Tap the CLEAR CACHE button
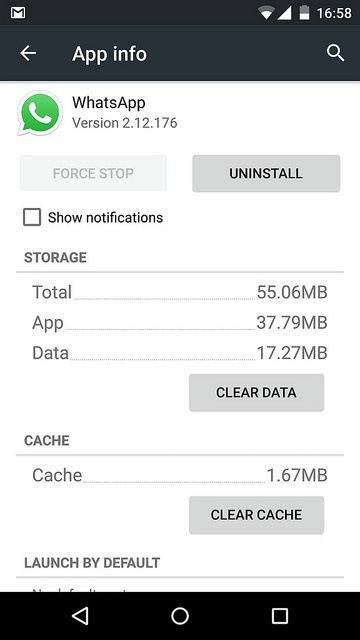The width and height of the screenshot is (360, 640). pyautogui.click(x=256, y=515)
